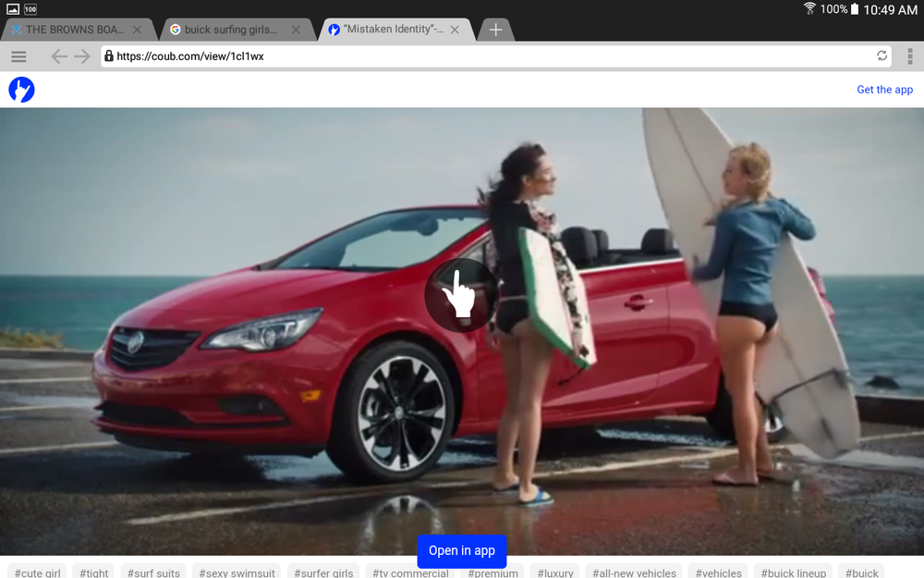Select the #cute girl tag
This screenshot has width=924, height=578.
point(38,572)
